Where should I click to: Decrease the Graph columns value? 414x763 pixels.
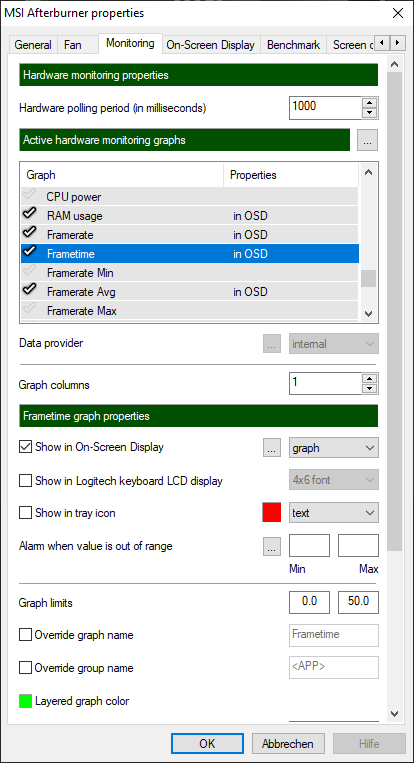point(370,389)
